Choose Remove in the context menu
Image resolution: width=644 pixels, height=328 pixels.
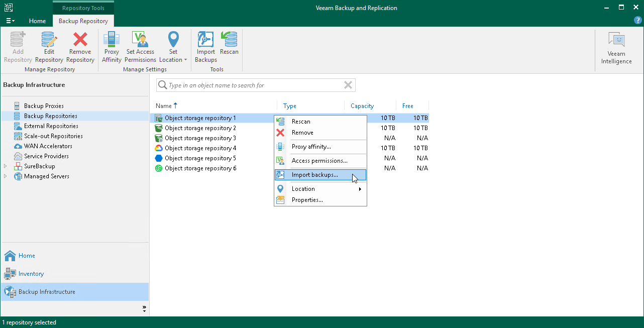(x=320, y=133)
